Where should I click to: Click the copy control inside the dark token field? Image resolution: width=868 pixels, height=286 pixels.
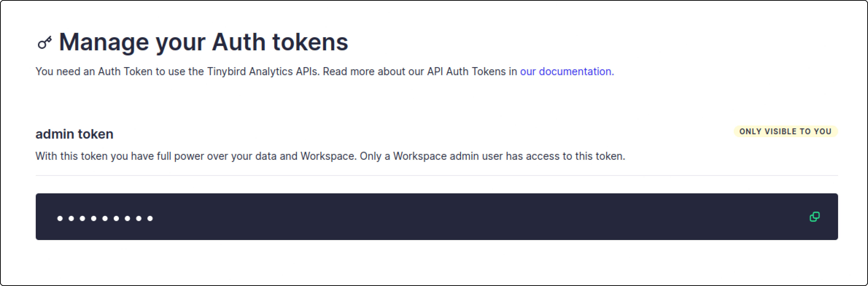coord(815,217)
